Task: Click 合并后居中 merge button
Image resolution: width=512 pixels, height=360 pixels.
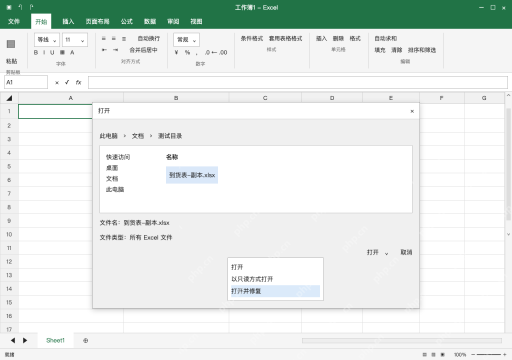Action: (x=143, y=50)
